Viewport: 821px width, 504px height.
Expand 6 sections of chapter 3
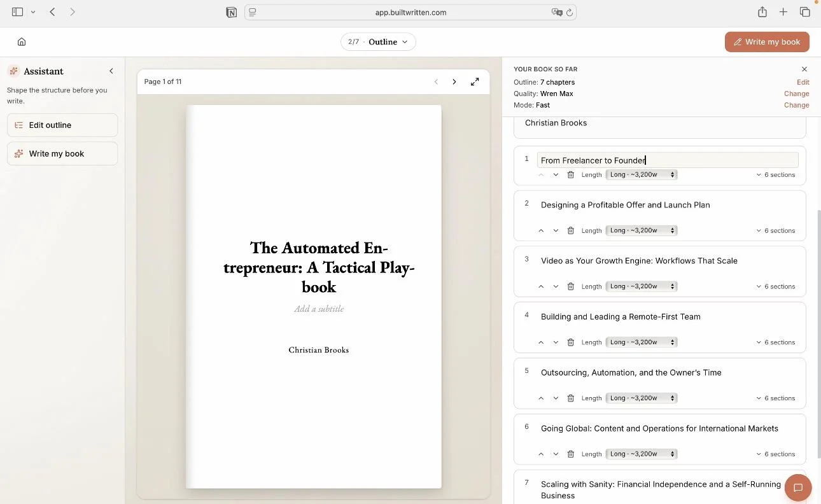[776, 287]
